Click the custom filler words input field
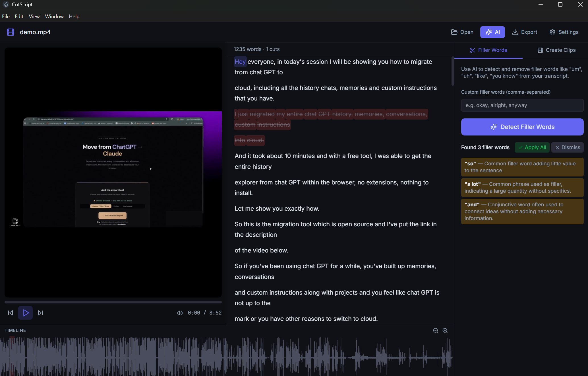Image resolution: width=588 pixels, height=376 pixels. (522, 105)
